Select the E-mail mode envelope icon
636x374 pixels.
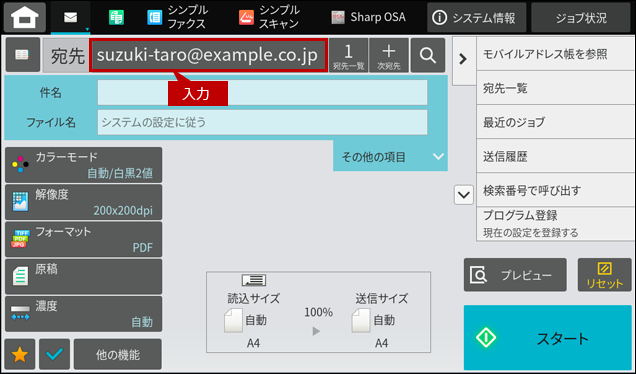(71, 17)
